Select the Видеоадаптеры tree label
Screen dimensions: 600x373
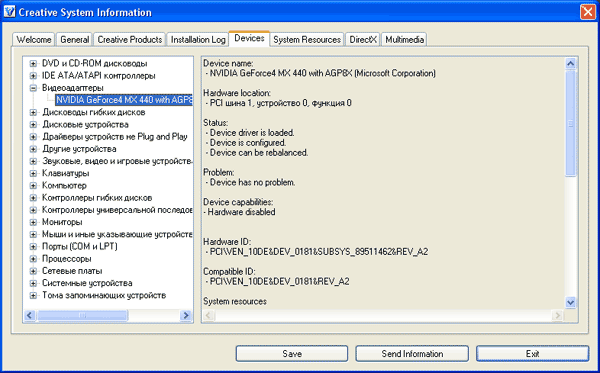tap(73, 88)
